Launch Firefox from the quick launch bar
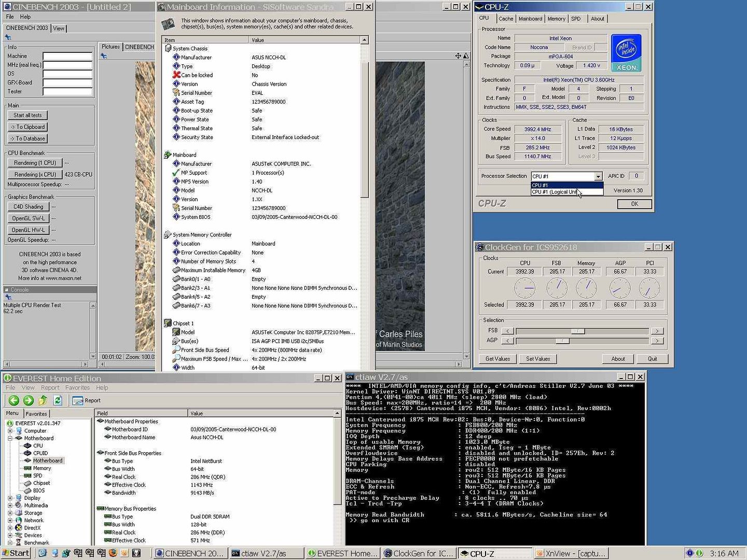Image resolution: width=747 pixels, height=560 pixels. 113,553
